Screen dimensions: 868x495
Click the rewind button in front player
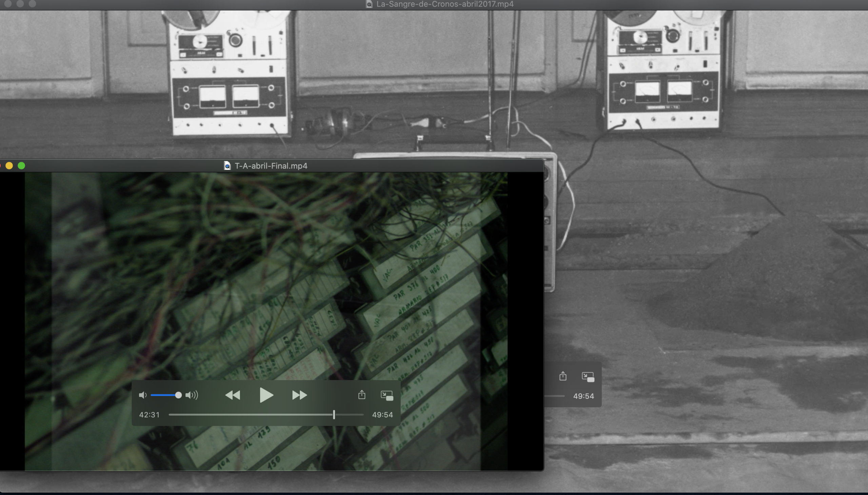pos(233,395)
